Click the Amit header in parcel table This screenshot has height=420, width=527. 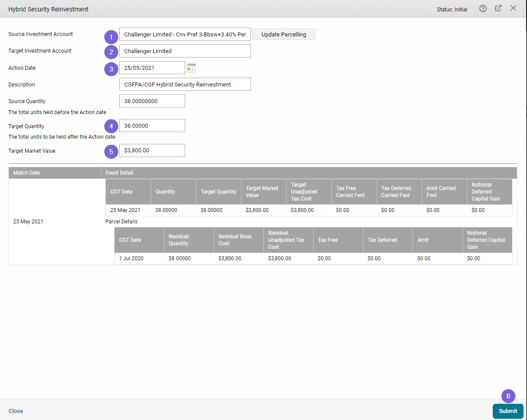[437, 240]
